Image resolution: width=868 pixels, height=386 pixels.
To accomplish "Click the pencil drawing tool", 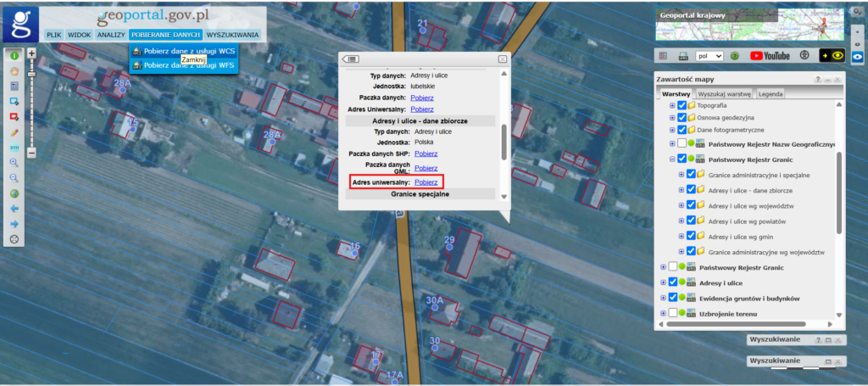I will [x=14, y=132].
